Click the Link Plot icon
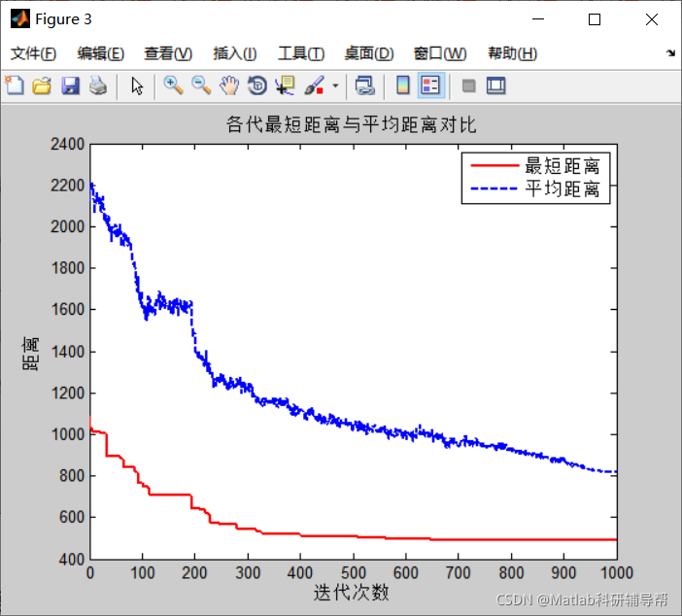This screenshot has height=616, width=682. pos(364,86)
